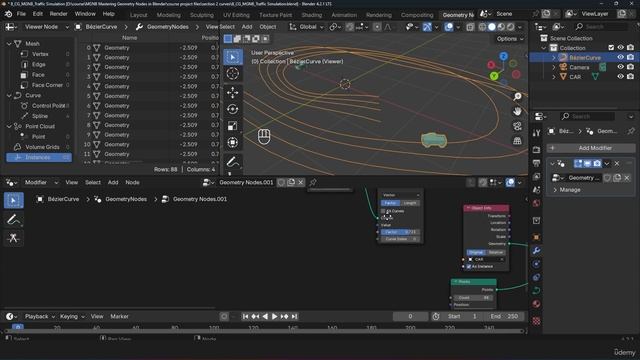Collapse the Curve group in spreadsheet
The height and width of the screenshot is (360, 640).
pos(9,96)
